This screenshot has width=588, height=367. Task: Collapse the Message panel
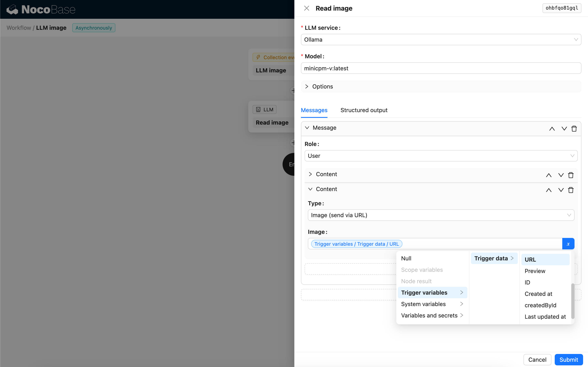324,128
